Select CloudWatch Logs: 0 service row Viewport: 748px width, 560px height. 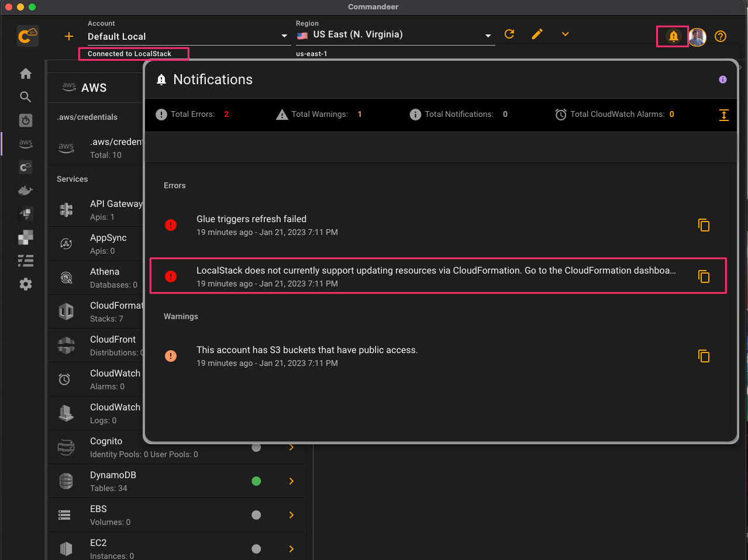96,413
